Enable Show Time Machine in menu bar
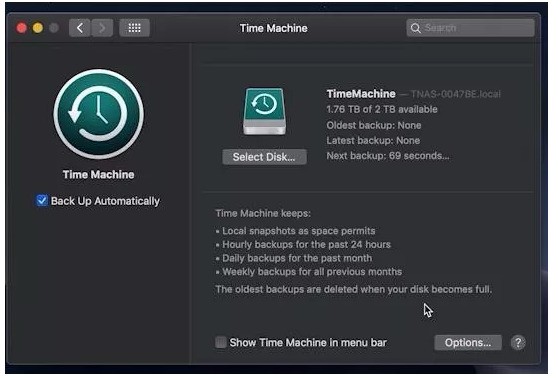The height and width of the screenshot is (378, 558). tap(221, 342)
